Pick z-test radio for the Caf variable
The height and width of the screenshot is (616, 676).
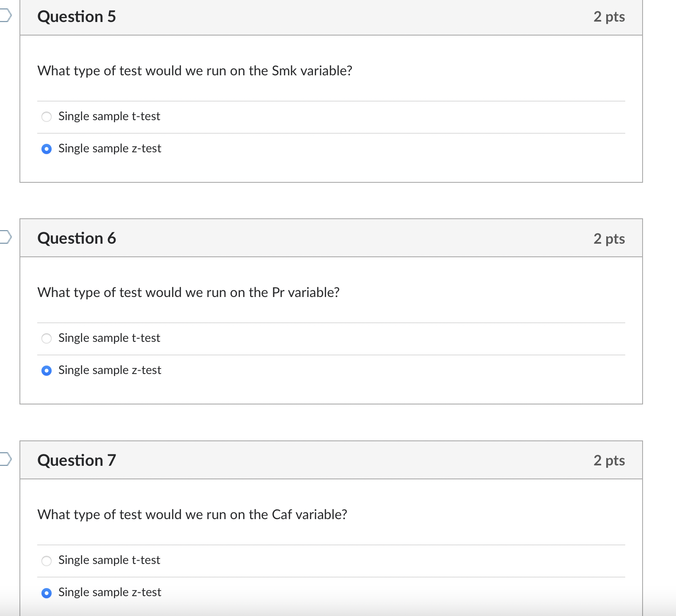click(x=47, y=593)
